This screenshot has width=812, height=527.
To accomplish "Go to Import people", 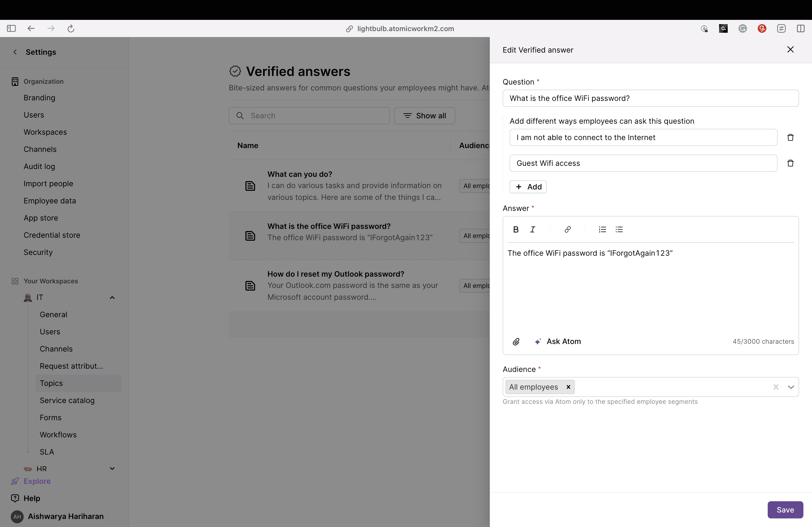I will click(x=48, y=184).
